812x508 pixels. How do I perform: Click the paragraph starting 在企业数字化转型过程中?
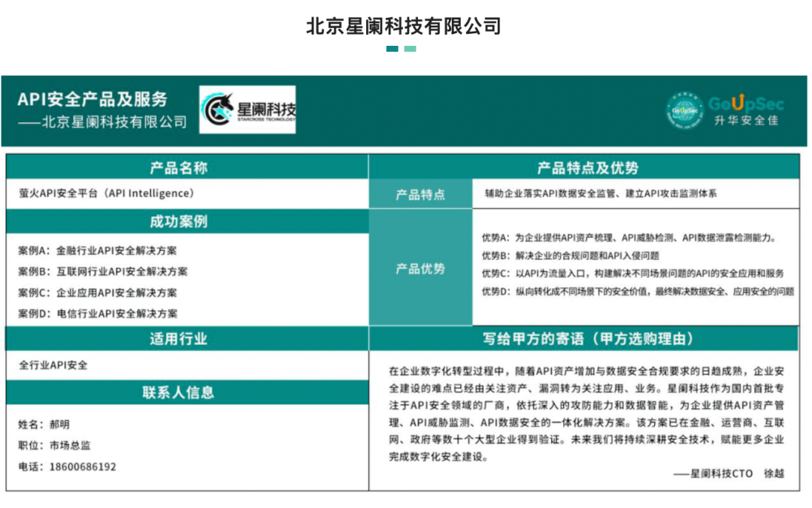pos(586,414)
